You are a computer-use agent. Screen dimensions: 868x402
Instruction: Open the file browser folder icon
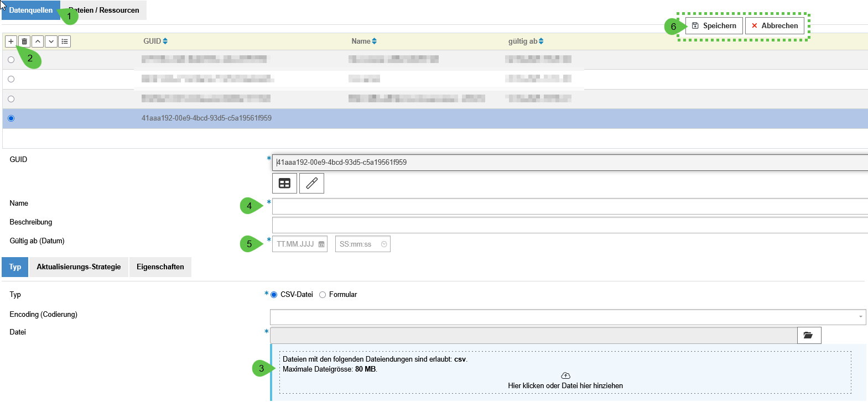click(808, 335)
